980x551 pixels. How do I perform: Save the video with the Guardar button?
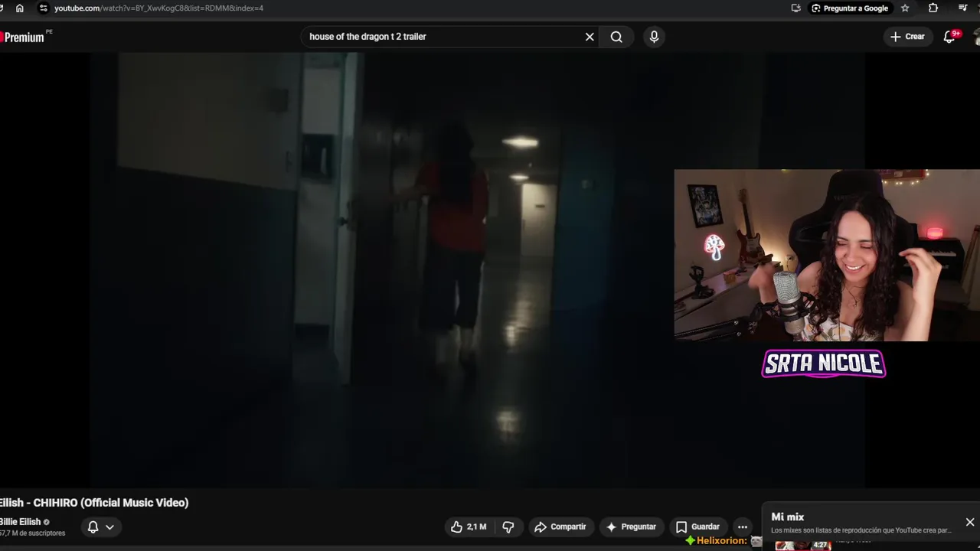coord(697,527)
